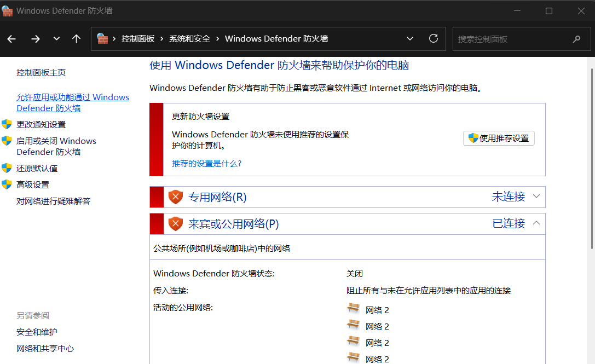Click the third 网络 2 bench icon
This screenshot has width=595, height=364.
click(x=353, y=341)
